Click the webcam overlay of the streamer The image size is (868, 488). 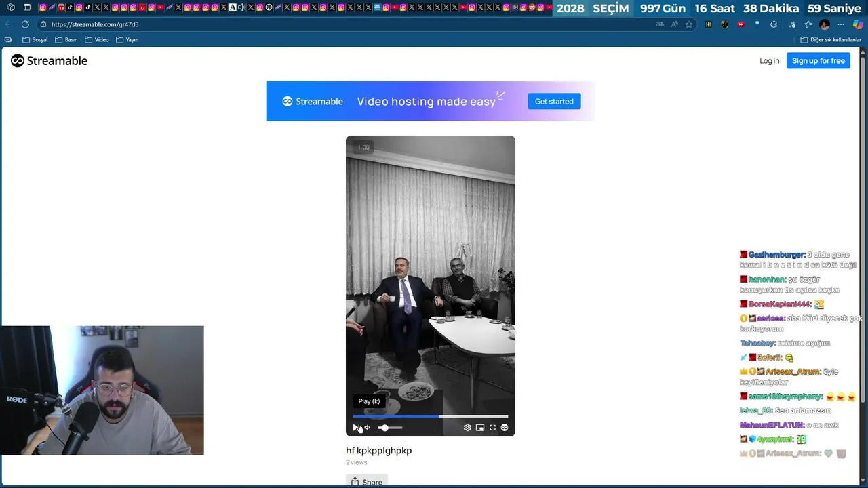click(x=102, y=390)
